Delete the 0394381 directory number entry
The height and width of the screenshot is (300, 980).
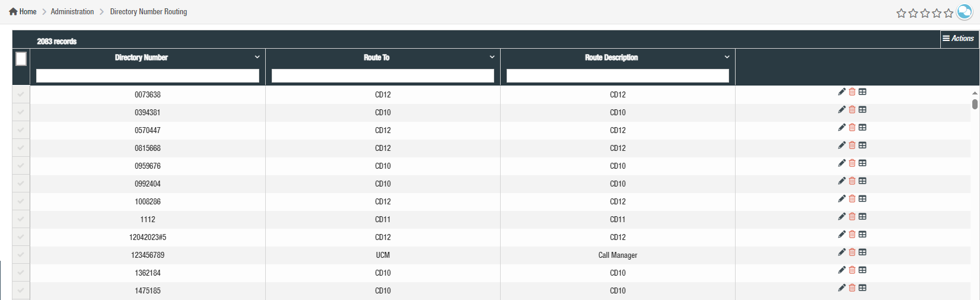tap(852, 109)
